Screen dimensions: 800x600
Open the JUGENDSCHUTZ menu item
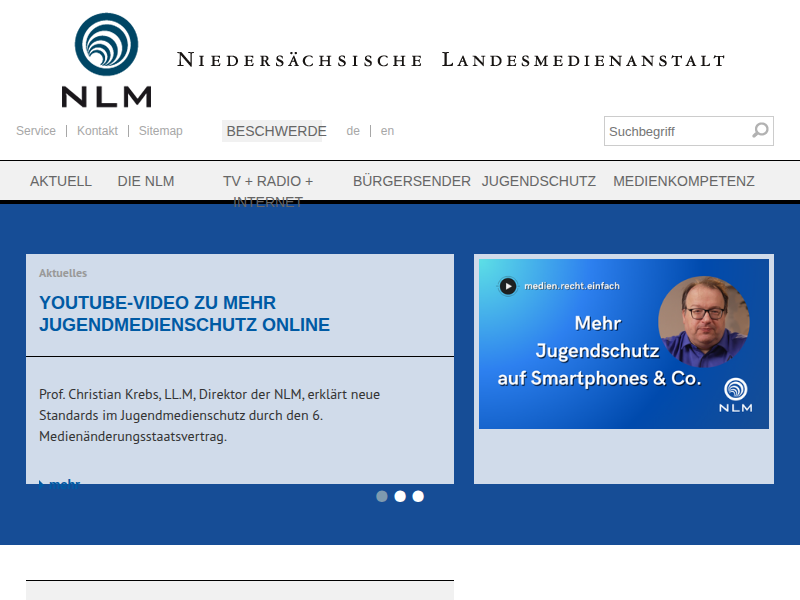539,181
